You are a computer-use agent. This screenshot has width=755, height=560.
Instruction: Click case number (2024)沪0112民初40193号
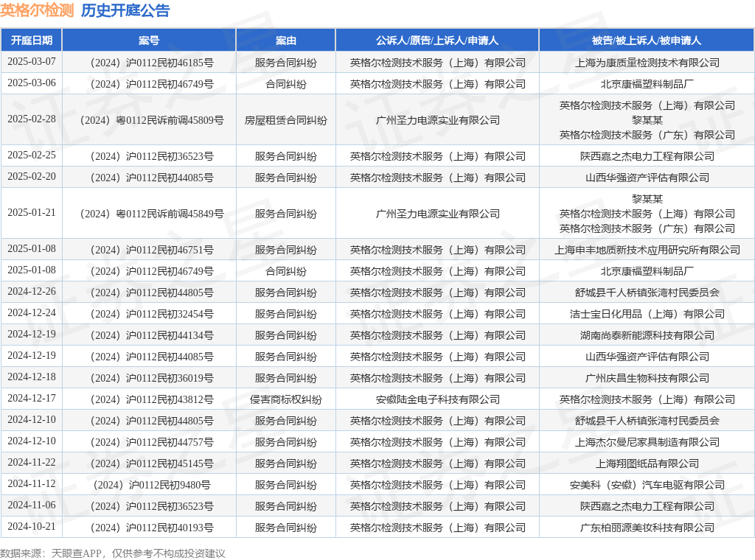(x=152, y=528)
